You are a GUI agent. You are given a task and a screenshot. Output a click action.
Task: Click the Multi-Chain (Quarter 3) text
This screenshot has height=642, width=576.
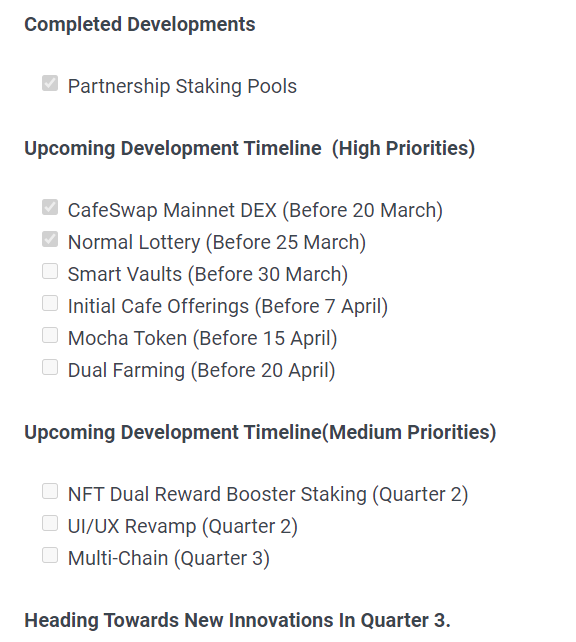click(169, 558)
